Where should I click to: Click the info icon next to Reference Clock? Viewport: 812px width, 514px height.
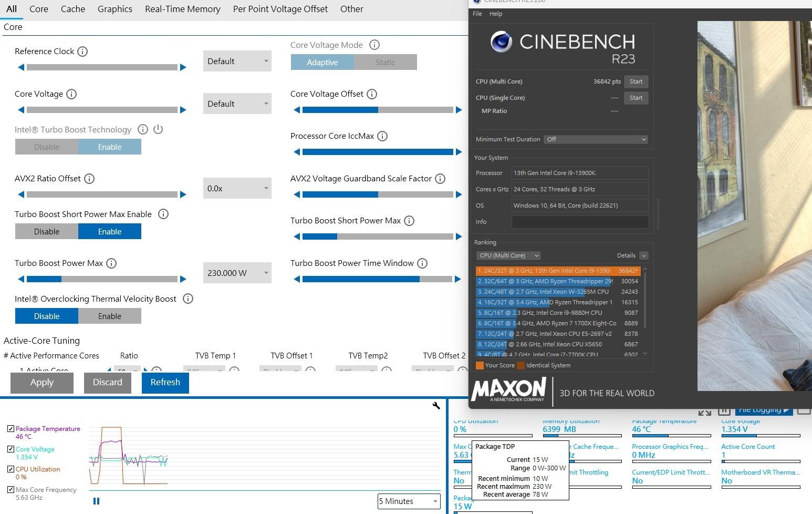(x=82, y=52)
